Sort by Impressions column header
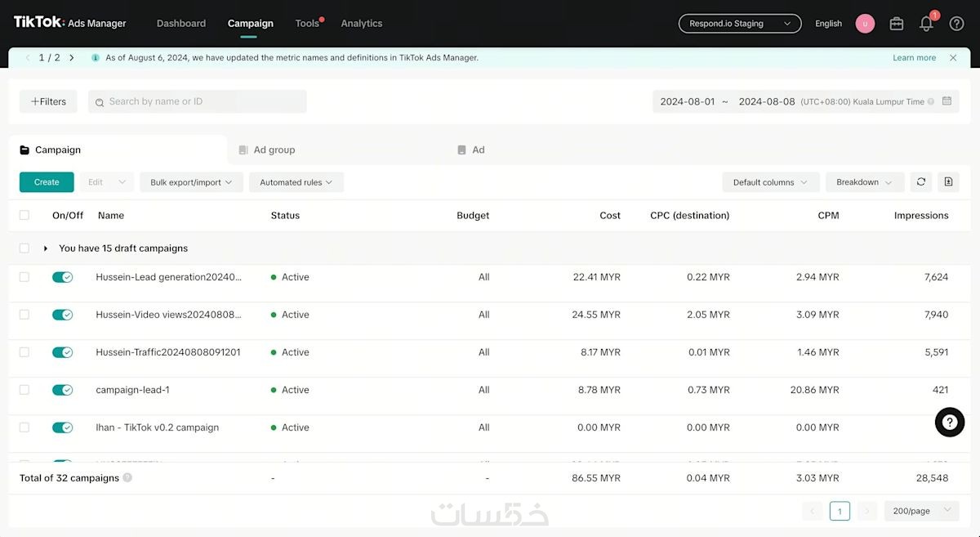980x537 pixels. pos(921,216)
